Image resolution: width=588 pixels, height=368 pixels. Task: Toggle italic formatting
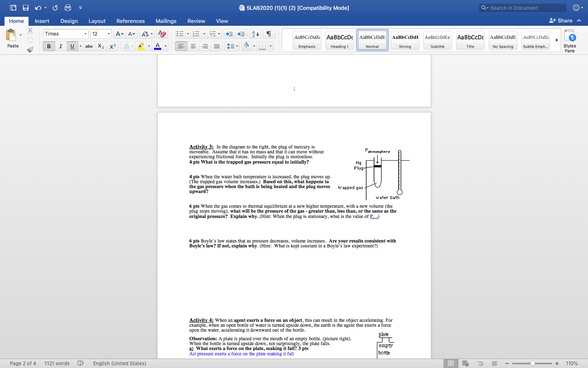(60, 46)
